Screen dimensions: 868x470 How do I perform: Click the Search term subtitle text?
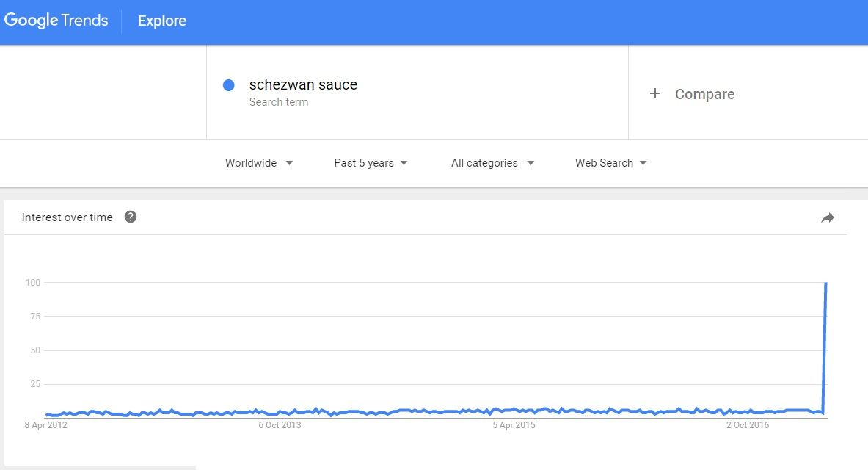278,102
